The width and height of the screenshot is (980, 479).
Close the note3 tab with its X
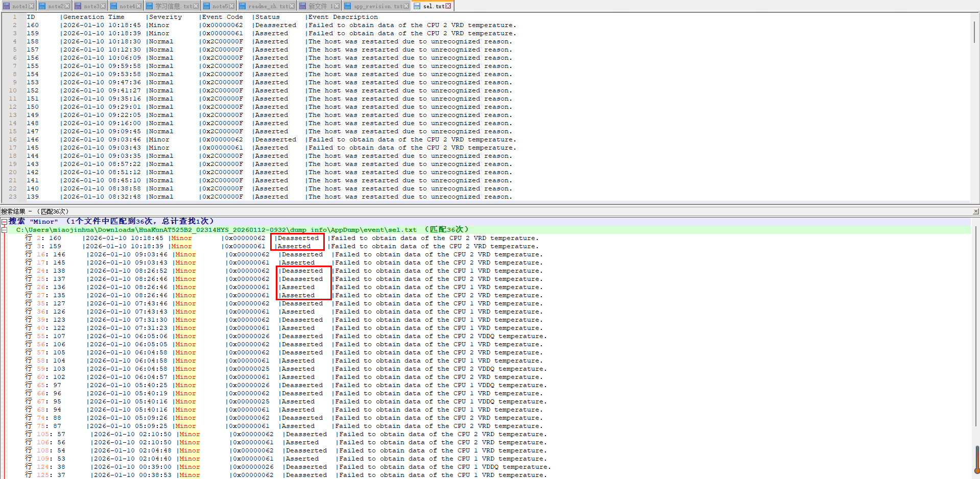(103, 6)
